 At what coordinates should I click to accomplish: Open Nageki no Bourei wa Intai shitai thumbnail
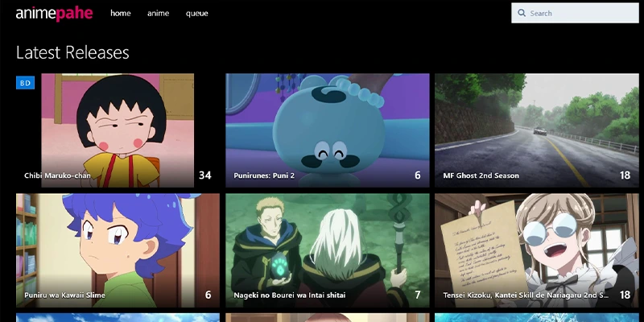(x=328, y=250)
